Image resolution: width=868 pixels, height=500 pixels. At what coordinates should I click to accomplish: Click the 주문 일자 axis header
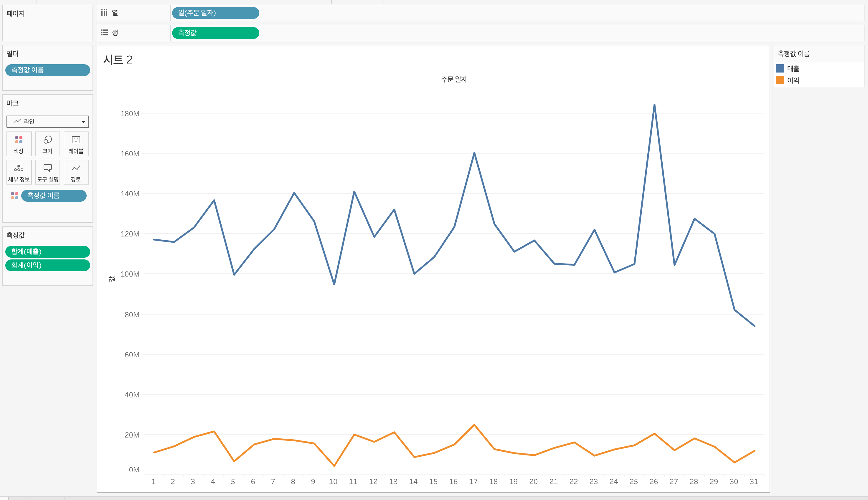tap(454, 79)
